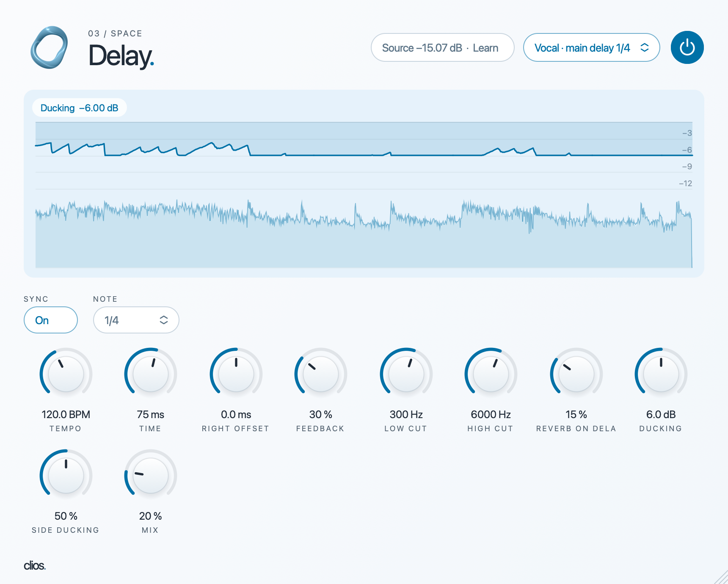Click the 50 % side ducking value
Viewport: 728px width, 584px height.
(x=66, y=516)
